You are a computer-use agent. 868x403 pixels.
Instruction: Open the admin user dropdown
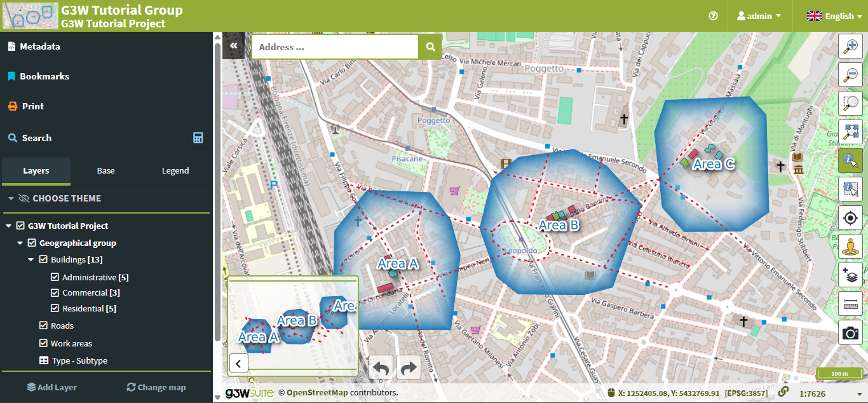[x=759, y=16]
